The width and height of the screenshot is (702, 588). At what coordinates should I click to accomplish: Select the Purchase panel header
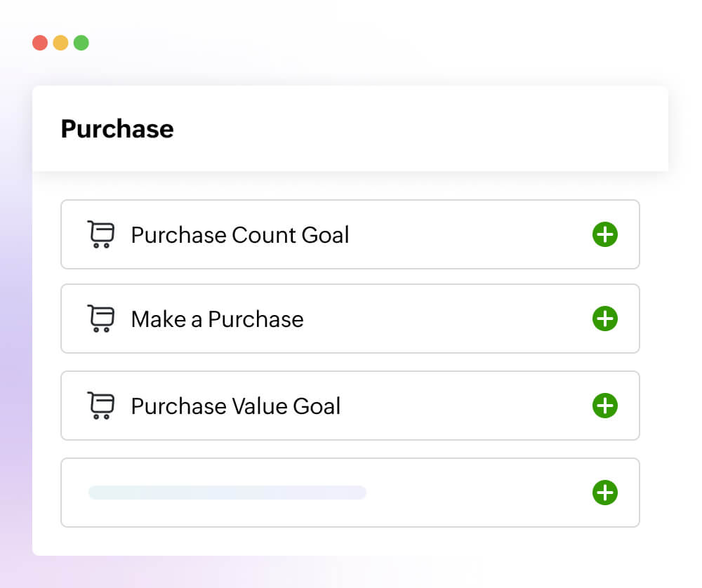pyautogui.click(x=350, y=128)
